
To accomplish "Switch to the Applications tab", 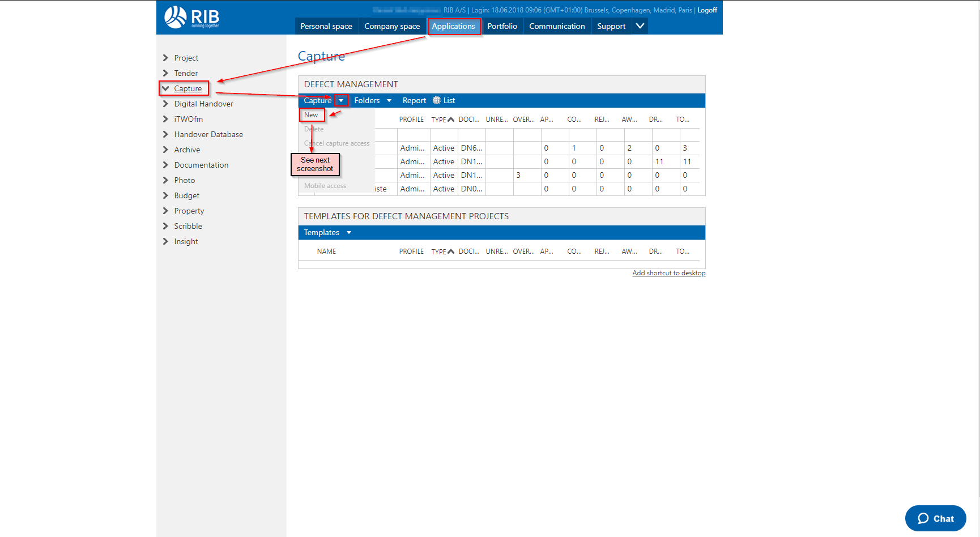I will point(453,26).
